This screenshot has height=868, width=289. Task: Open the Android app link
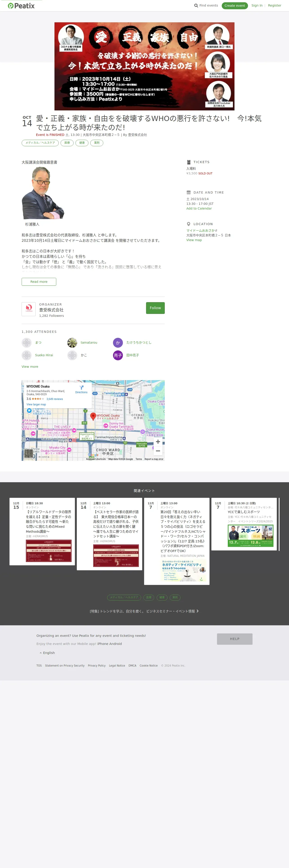(x=115, y=644)
